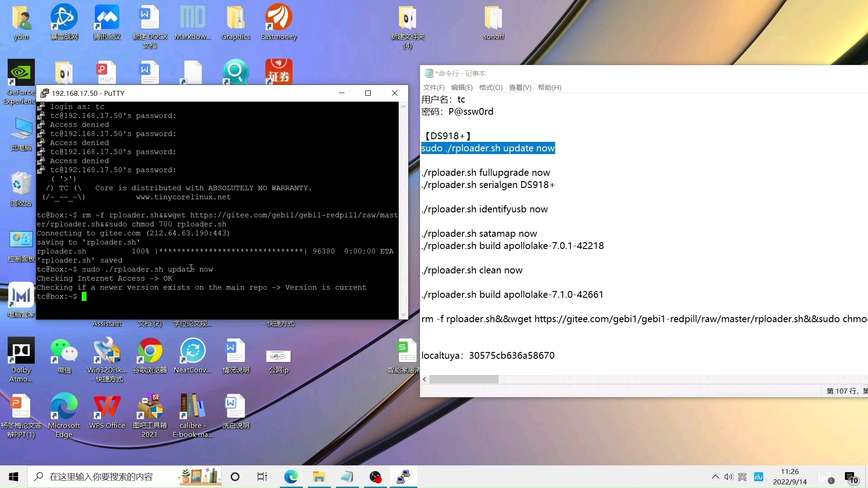
Task: Toggle PuTTY window to fullscreen
Action: [x=368, y=93]
